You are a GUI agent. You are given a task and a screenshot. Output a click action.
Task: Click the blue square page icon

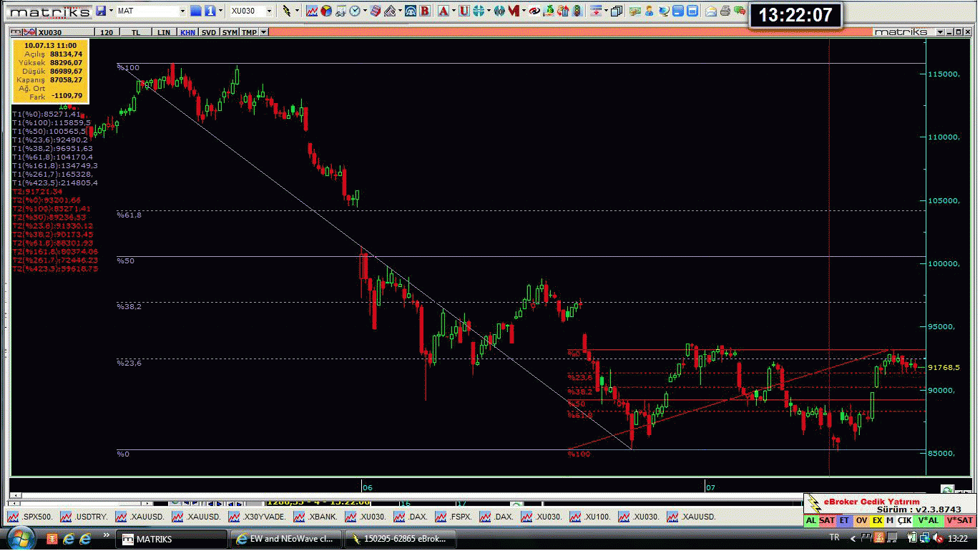[197, 11]
